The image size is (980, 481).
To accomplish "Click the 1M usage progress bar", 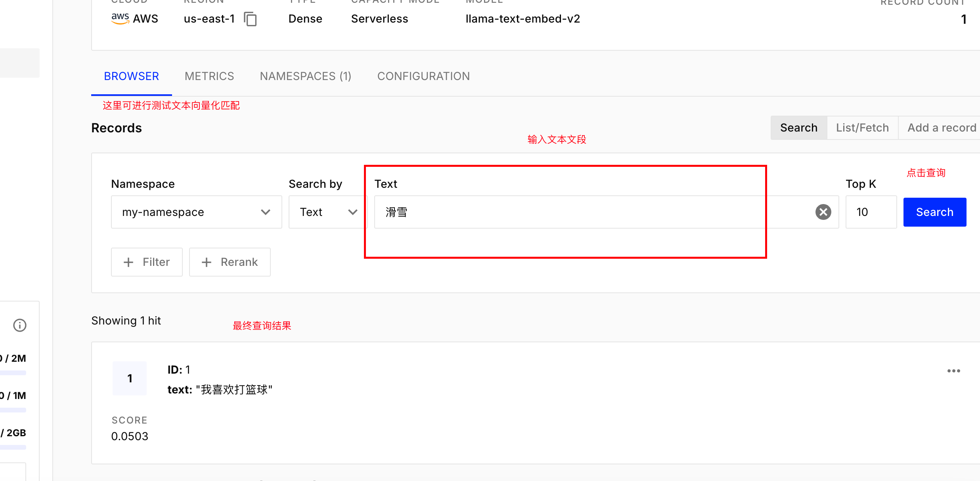I will 13,410.
